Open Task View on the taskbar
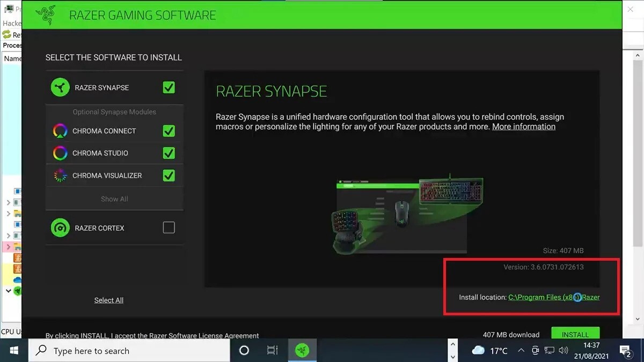644x362 pixels. point(273,350)
